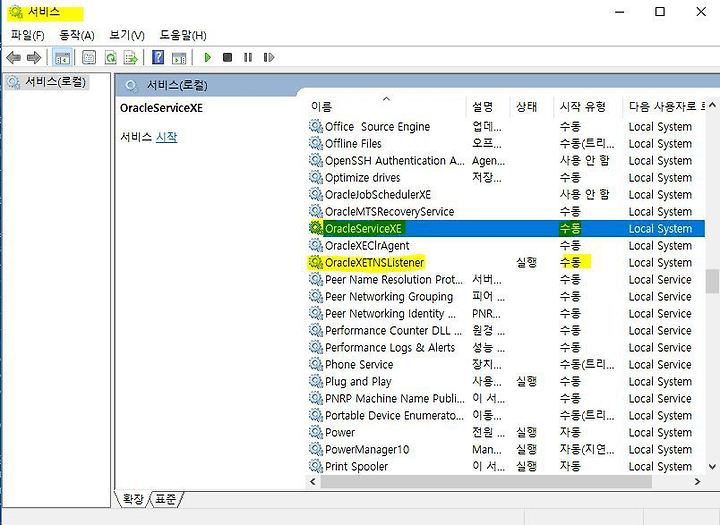The image size is (720, 525).
Task: Select the PNRP Machine Name Publication service
Action: (506, 398)
